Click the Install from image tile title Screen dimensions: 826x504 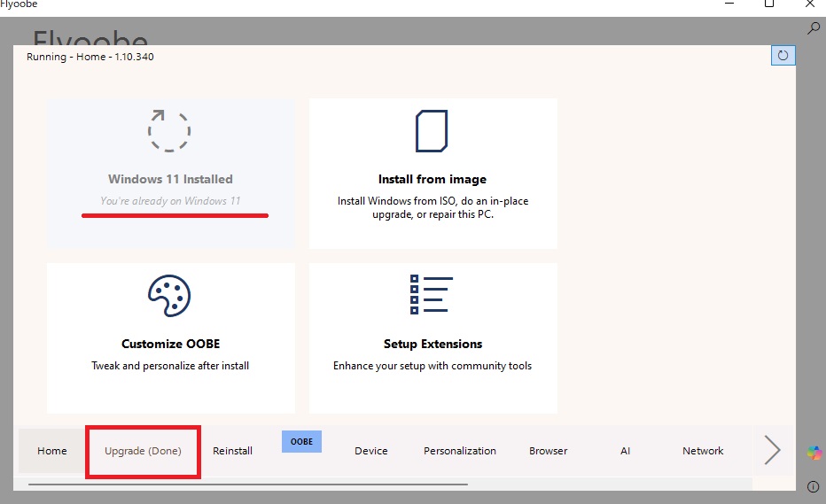(432, 179)
